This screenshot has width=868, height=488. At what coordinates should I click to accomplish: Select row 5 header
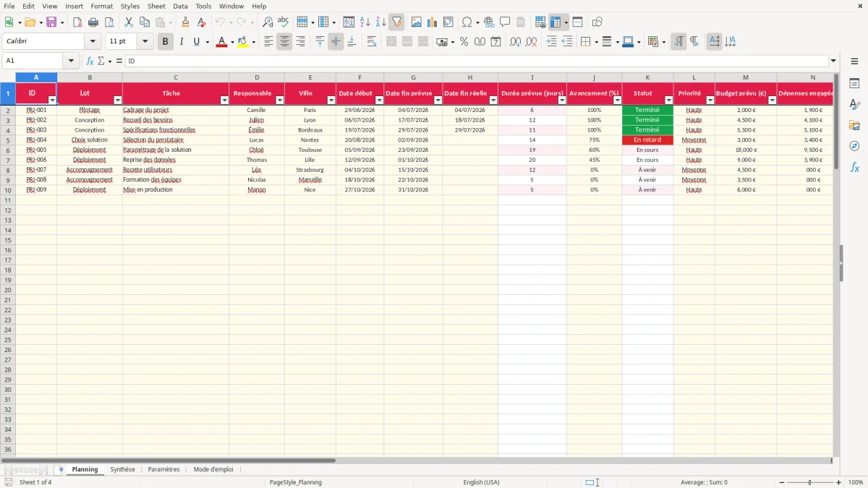point(7,140)
